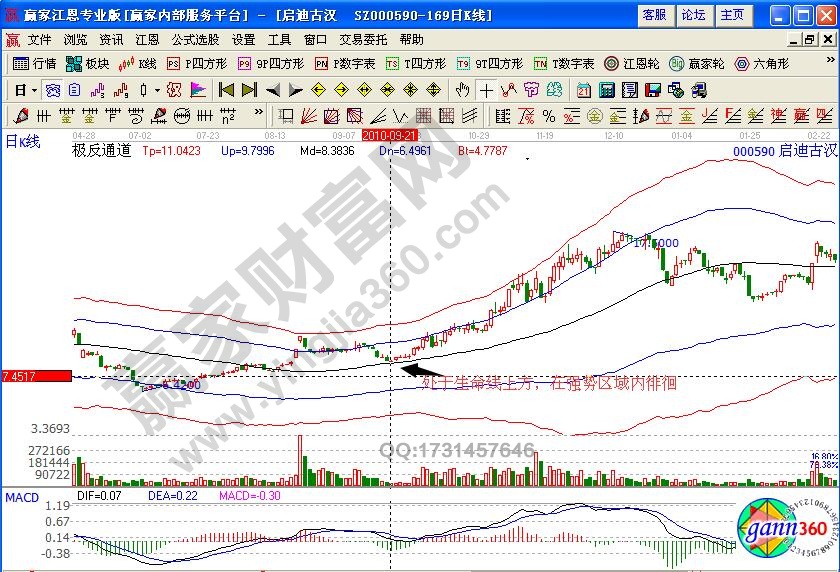Screen dimensions: 840x572
Task: Open the 板块 sector view
Action: (x=87, y=64)
